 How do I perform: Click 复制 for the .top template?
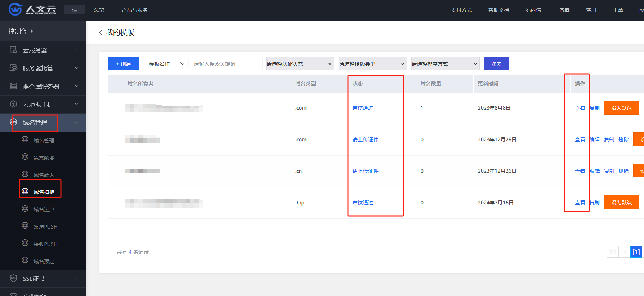click(595, 203)
